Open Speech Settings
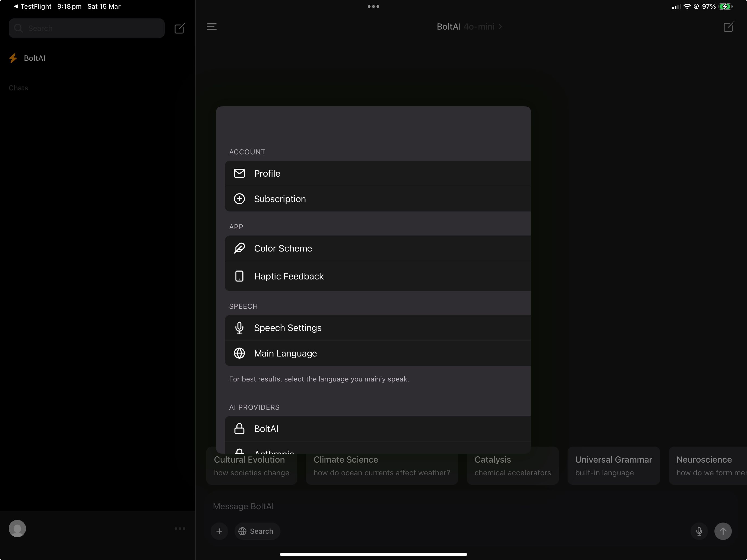Screen dimensions: 747x560 tap(378, 328)
